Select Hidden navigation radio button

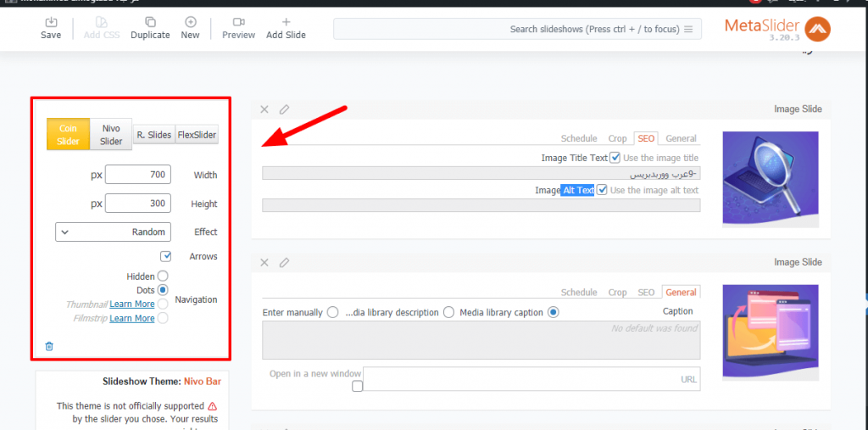(163, 276)
